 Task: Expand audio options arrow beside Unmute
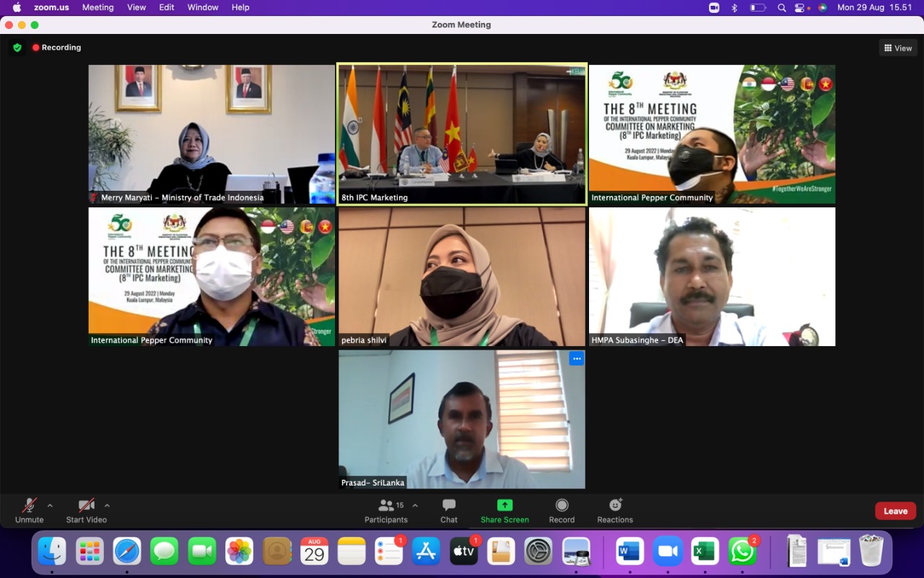pos(50,506)
